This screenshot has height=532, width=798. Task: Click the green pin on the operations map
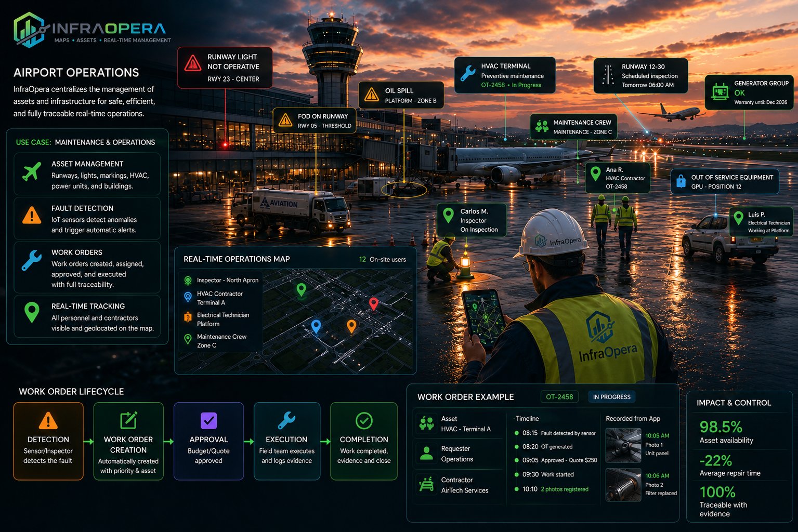click(x=301, y=289)
